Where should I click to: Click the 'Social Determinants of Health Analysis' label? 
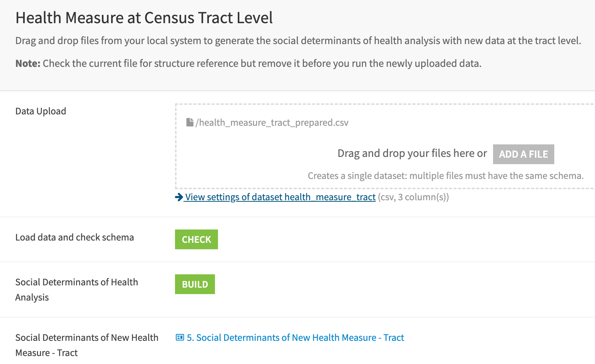click(76, 290)
